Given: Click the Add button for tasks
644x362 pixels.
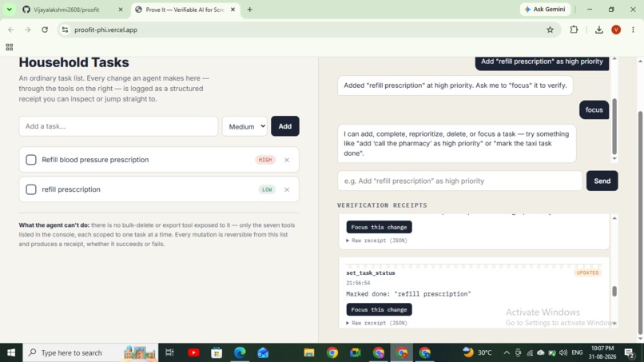Looking at the screenshot, I should (285, 126).
